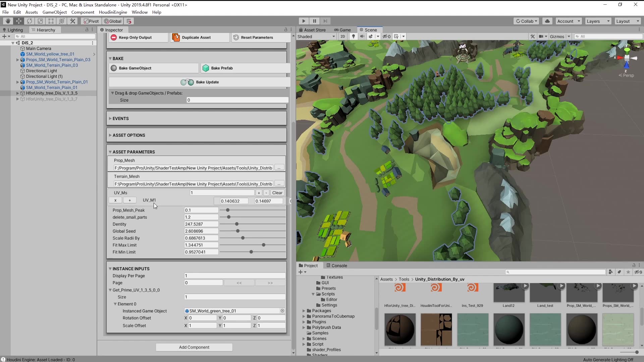Screen dimensions: 644x362
Task: Click the Bake GameObject icon button
Action: (x=114, y=68)
